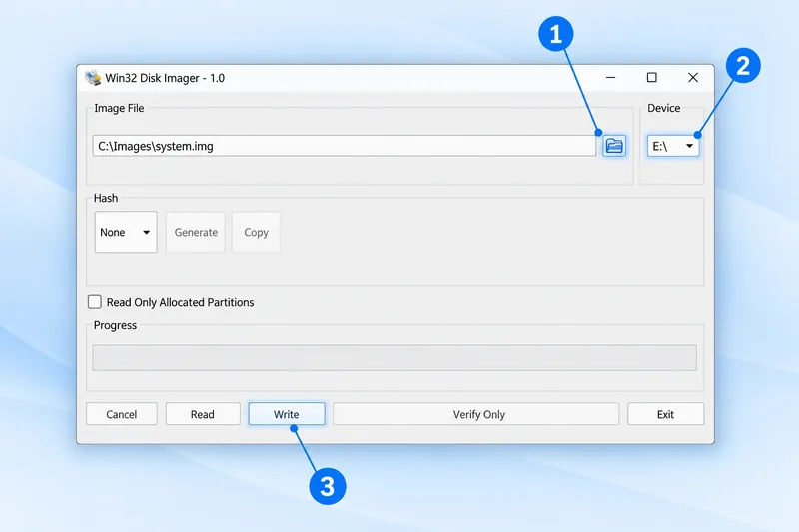The width and height of the screenshot is (799, 532).
Task: Maximize the Win32 Disk Imager window
Action: [x=652, y=78]
